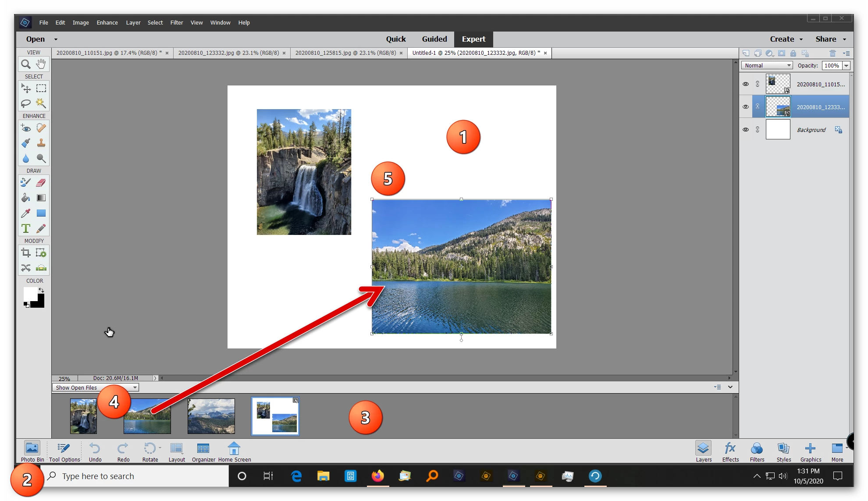Toggle visibility of selected 20200810_12333 layer
This screenshot has height=501, width=868.
(x=746, y=107)
